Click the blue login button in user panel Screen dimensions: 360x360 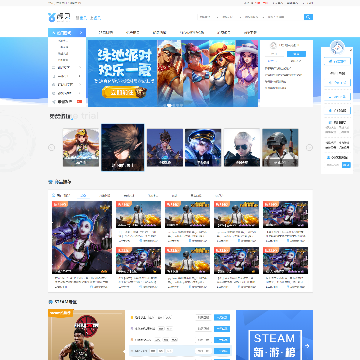296,54
